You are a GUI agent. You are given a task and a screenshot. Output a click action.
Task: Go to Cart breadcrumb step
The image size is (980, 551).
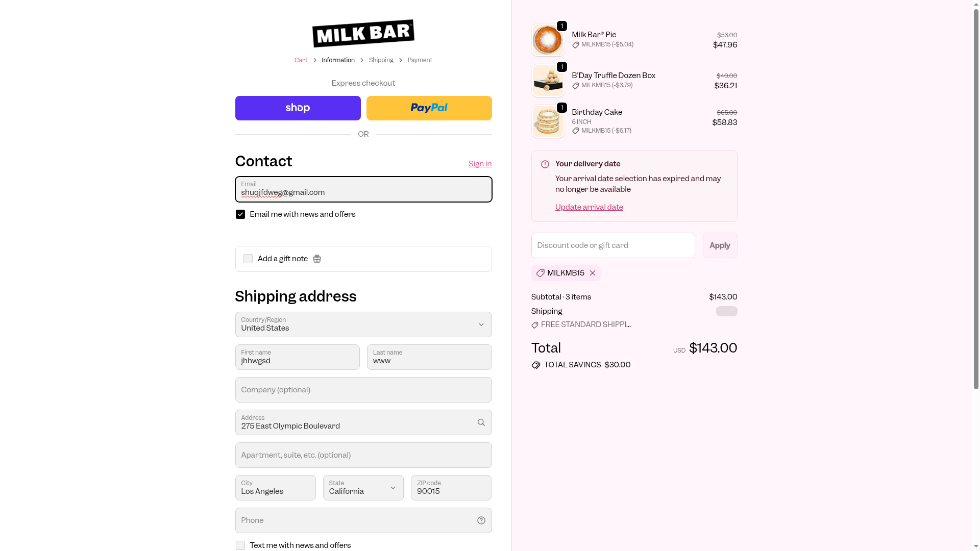[301, 60]
